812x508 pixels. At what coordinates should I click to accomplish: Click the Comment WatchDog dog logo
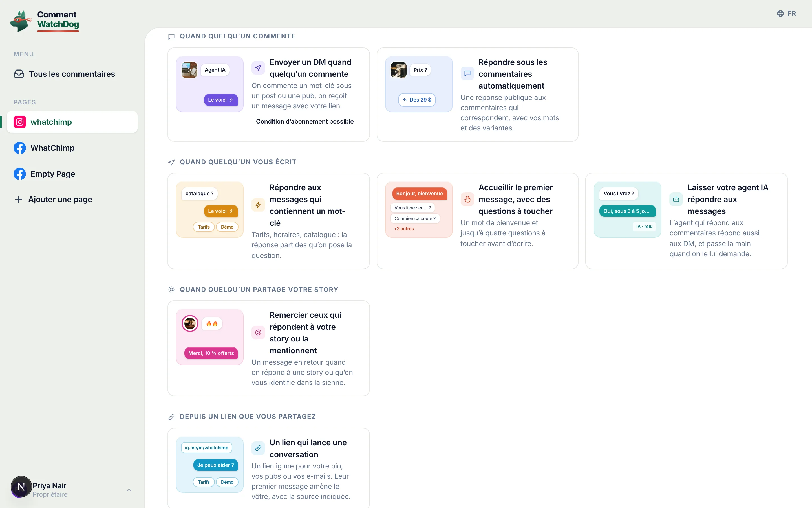point(21,21)
